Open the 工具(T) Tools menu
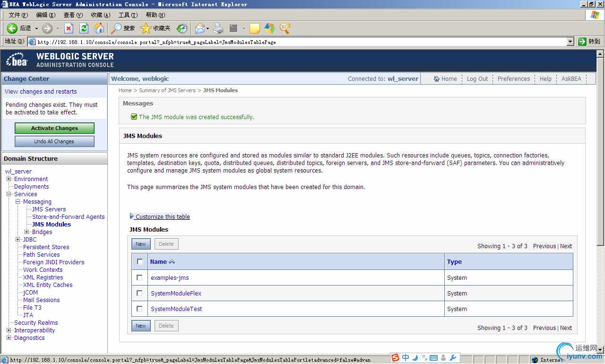This screenshot has width=605, height=364. tap(128, 15)
